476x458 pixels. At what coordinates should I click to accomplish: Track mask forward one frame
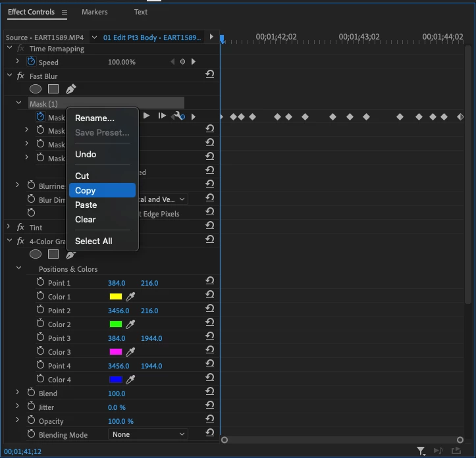[162, 116]
